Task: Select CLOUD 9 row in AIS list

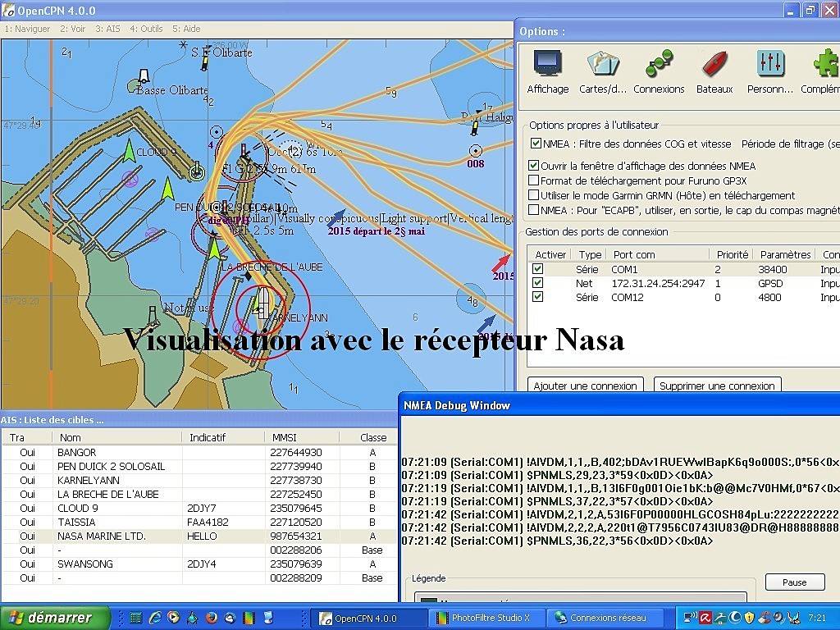Action: [x=199, y=508]
